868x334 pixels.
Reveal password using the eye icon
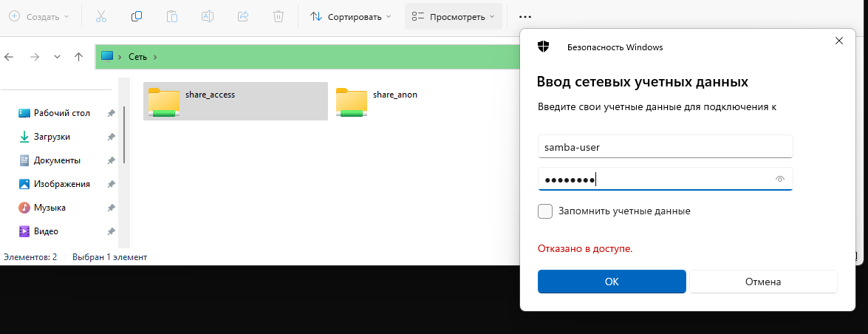(779, 179)
